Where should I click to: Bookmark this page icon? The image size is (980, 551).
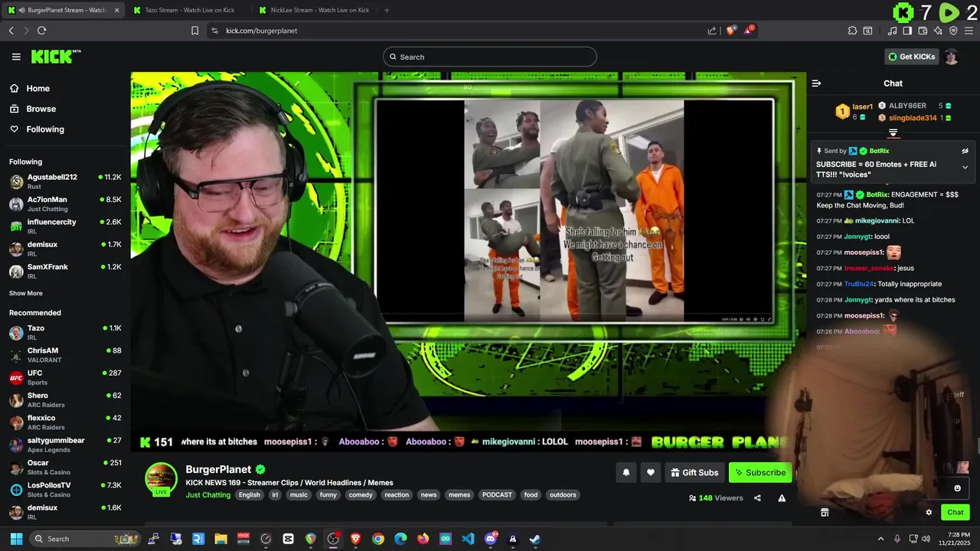tap(194, 31)
